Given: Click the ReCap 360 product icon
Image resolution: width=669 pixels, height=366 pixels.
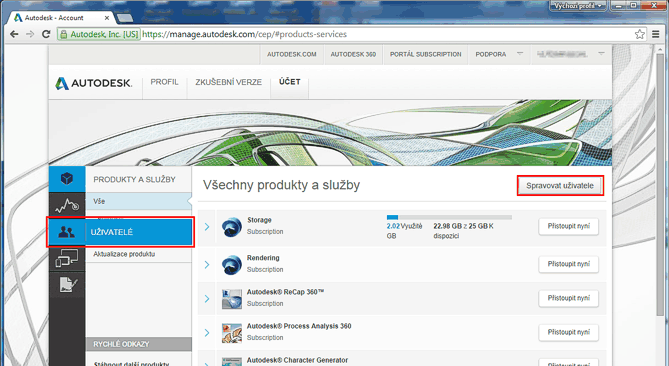Looking at the screenshot, I should coord(232,299).
